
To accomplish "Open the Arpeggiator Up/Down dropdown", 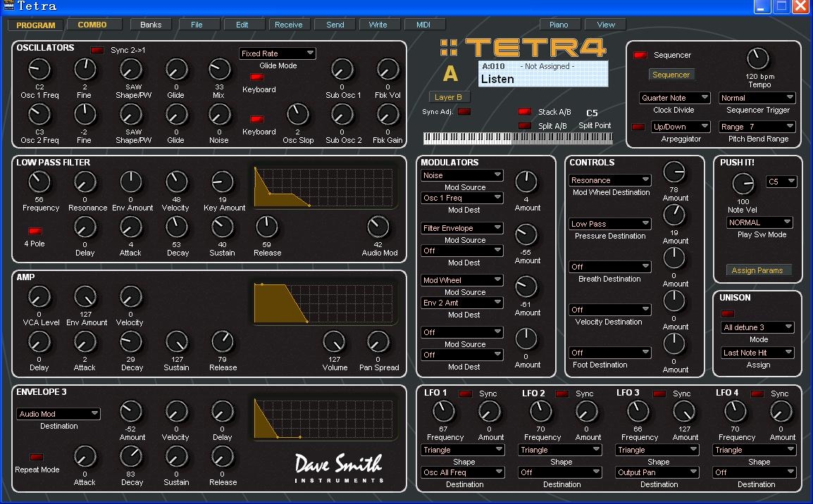I will (681, 127).
